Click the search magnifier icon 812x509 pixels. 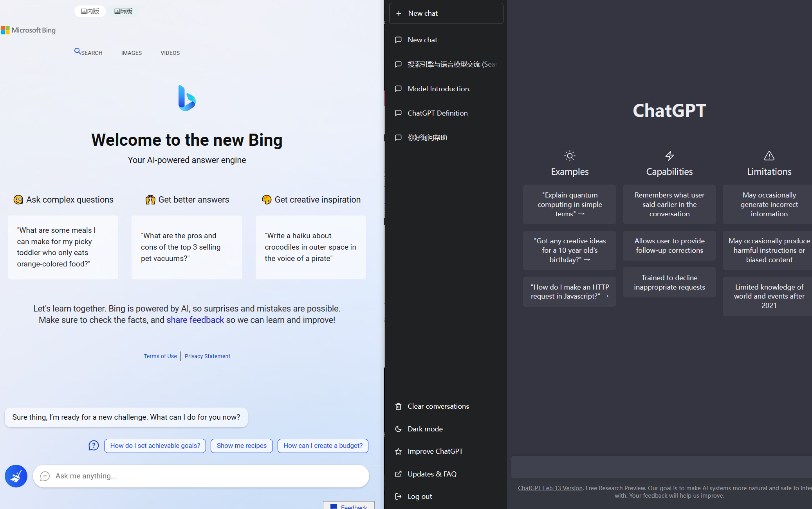tap(78, 51)
